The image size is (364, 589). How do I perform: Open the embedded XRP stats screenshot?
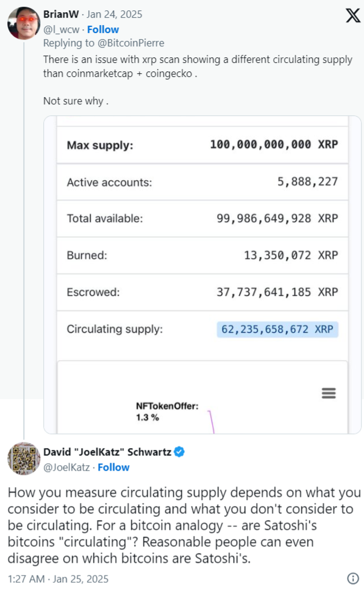202,275
